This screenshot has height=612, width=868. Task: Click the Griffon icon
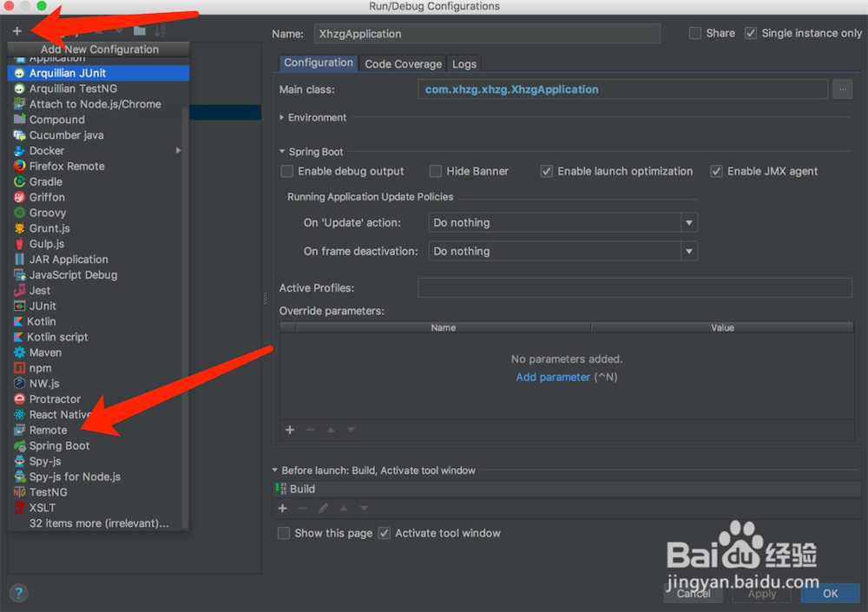click(x=19, y=197)
